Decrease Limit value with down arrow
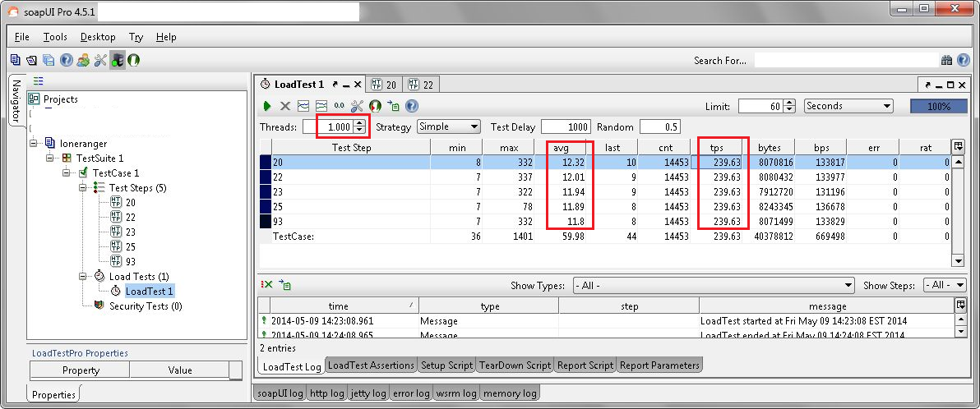Viewport: 980px width, 409px height. 789,110
